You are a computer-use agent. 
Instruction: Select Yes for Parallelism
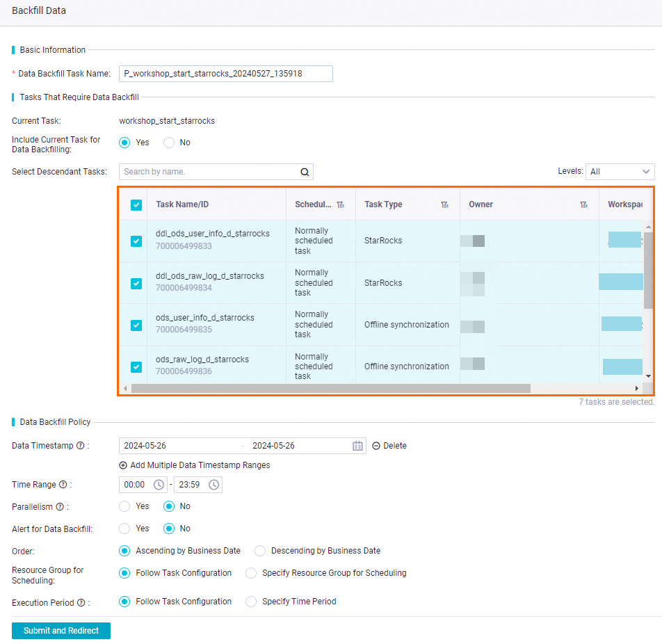tap(124, 506)
